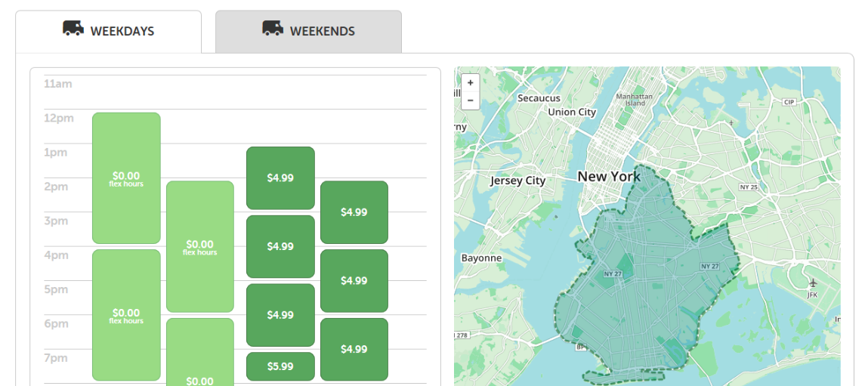This screenshot has height=386, width=868.
Task: Click the New York label on the map
Action: click(x=609, y=177)
